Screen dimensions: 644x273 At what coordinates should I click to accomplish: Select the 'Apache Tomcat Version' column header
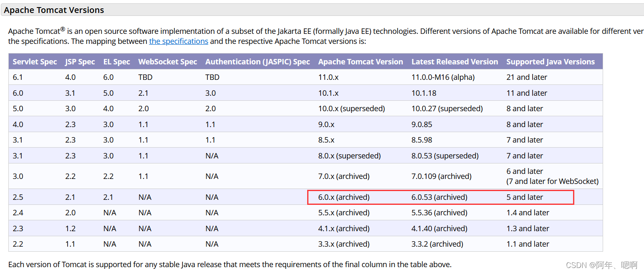pos(361,61)
